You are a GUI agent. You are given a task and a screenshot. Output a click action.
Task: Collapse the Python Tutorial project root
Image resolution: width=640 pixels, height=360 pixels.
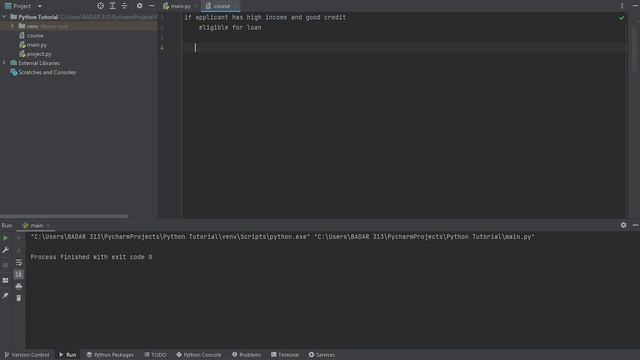tap(4, 17)
